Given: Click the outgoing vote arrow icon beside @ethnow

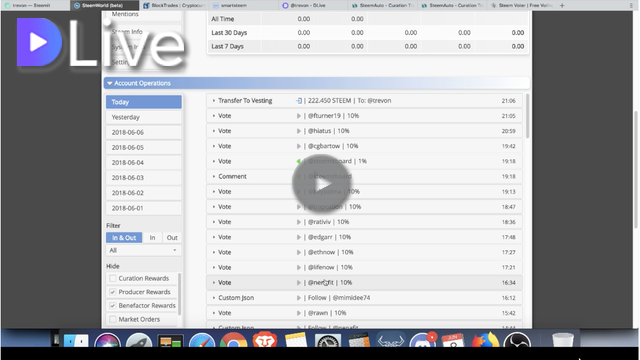Looking at the screenshot, I should pyautogui.click(x=299, y=252).
